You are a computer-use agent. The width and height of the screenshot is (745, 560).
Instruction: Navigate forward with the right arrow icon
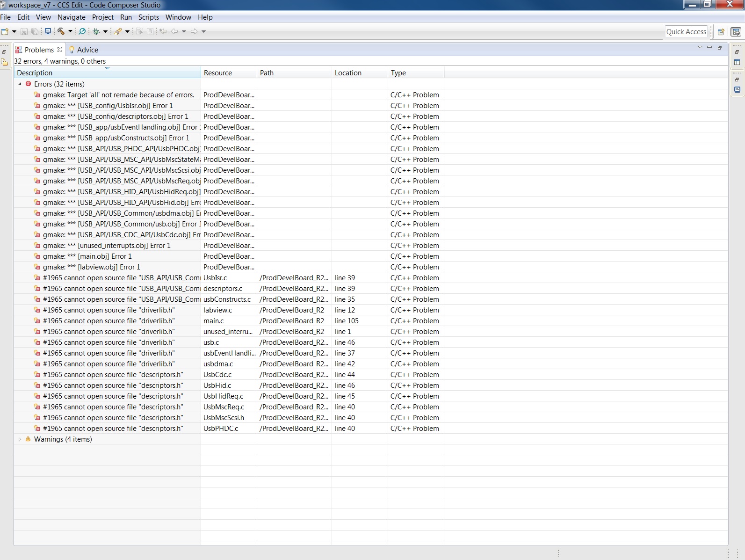click(x=194, y=31)
